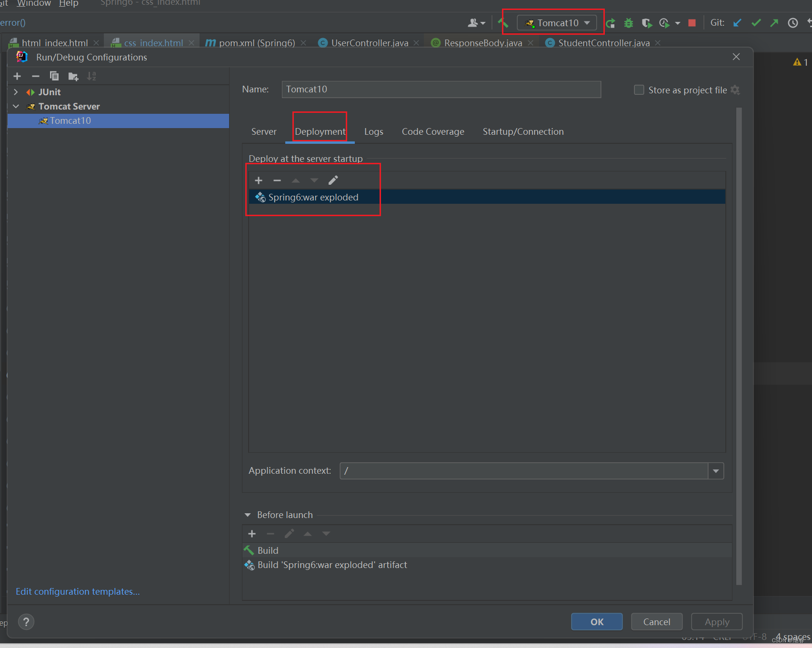
Task: Move deployment artifact up
Action: [296, 180]
